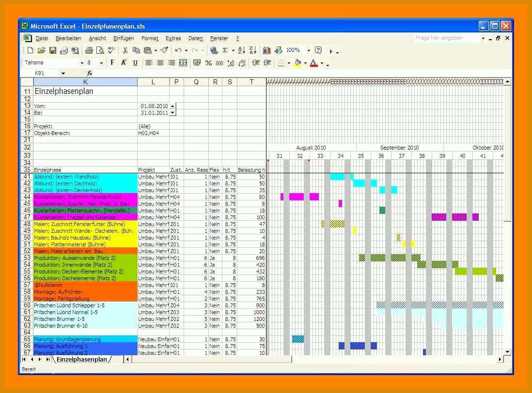Image resolution: width=532 pixels, height=393 pixels.
Task: Open Print Preview from the toolbar
Action: [x=100, y=50]
